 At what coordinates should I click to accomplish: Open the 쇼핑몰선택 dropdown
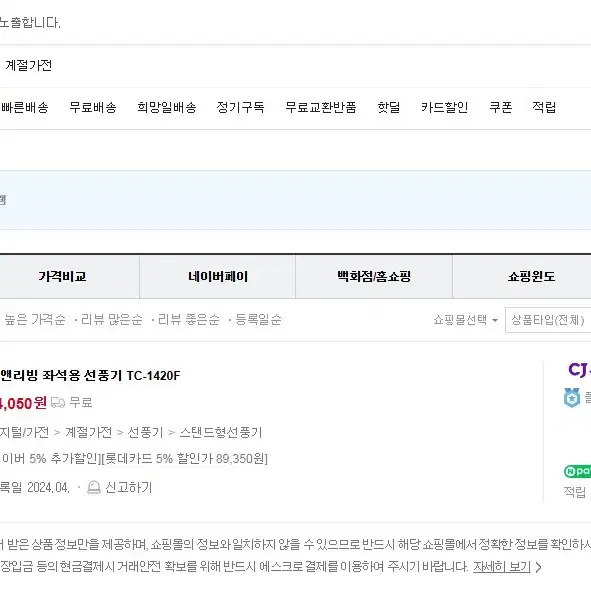[x=465, y=320]
